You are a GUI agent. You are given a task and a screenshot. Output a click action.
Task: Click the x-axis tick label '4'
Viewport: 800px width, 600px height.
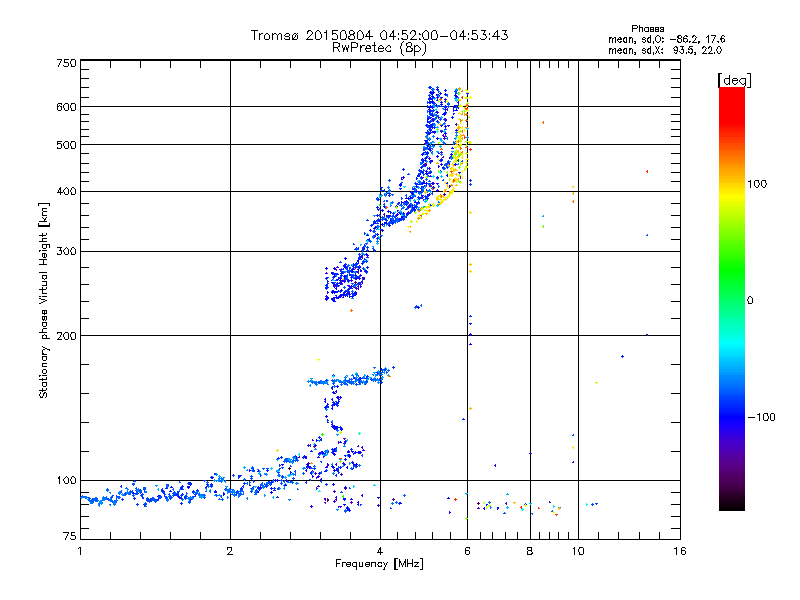(380, 551)
